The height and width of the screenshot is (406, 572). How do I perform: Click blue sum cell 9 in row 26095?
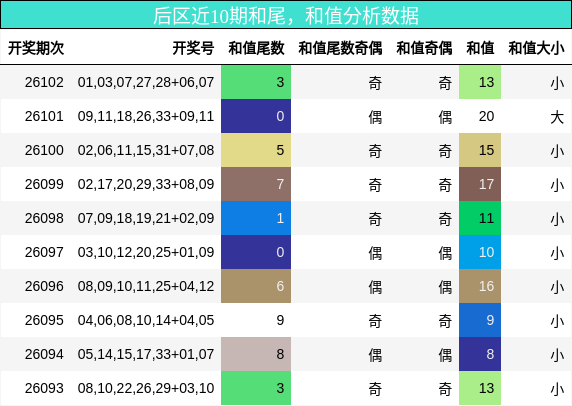tap(480, 320)
